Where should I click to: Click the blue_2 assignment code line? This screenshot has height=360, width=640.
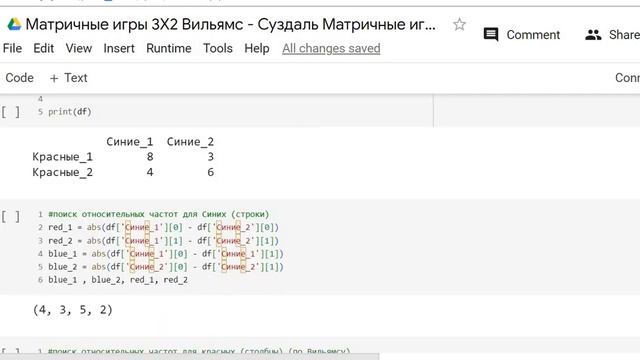[166, 267]
